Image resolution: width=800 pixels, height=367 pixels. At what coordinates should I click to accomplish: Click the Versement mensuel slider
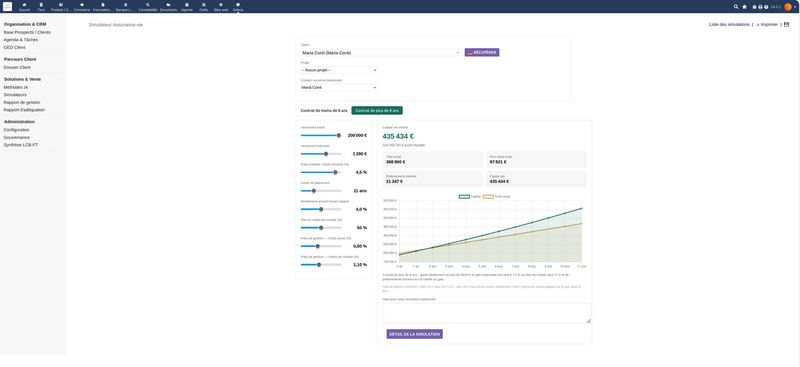point(321,154)
